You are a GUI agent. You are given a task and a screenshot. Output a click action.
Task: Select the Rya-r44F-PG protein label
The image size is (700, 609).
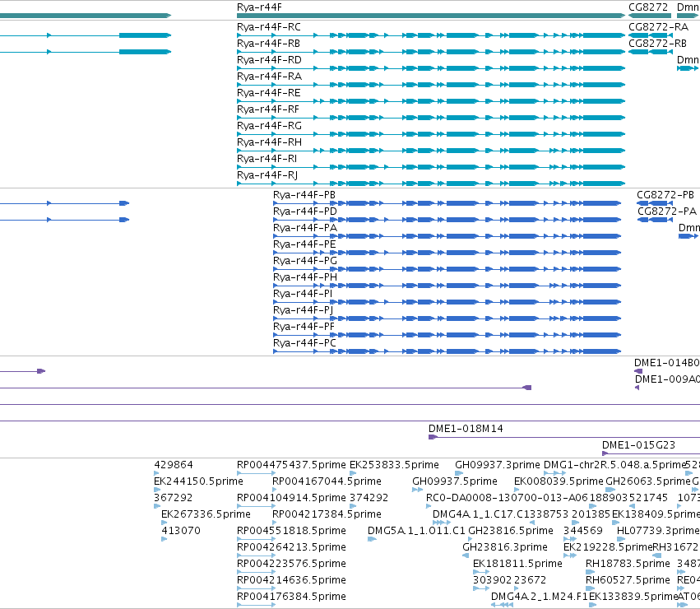click(305, 262)
